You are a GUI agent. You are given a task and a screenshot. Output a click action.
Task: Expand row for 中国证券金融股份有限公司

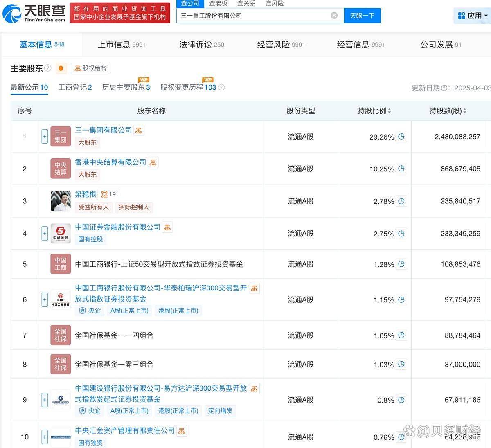[x=45, y=234]
